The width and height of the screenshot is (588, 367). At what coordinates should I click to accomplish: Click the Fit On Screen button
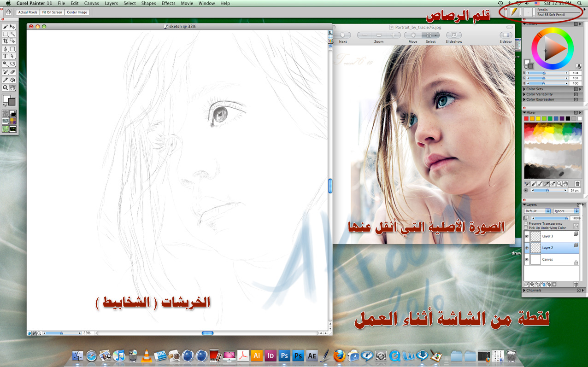(52, 12)
